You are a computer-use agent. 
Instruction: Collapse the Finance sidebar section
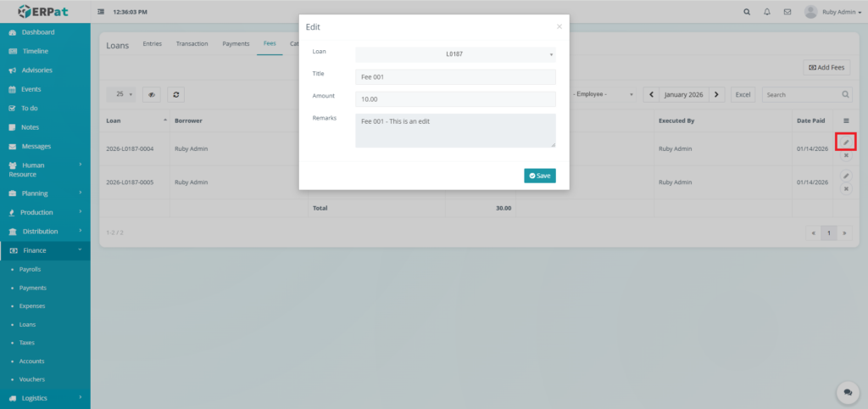pos(46,250)
